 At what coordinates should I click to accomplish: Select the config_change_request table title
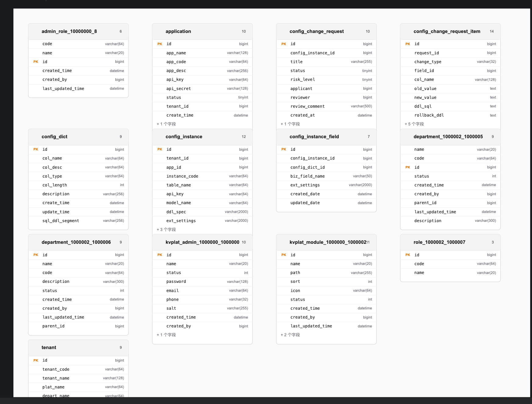[317, 31]
